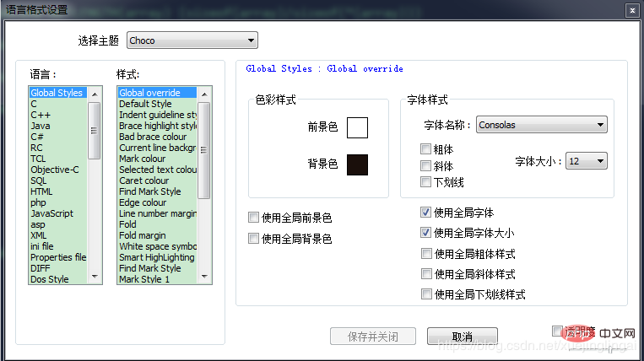Select White space symbol style

(157, 246)
